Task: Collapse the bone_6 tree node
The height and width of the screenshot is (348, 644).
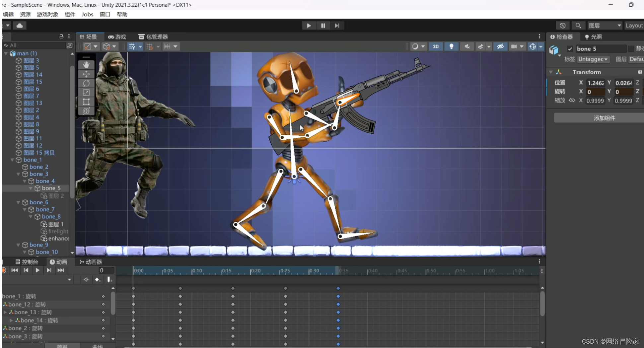Action: [x=19, y=202]
